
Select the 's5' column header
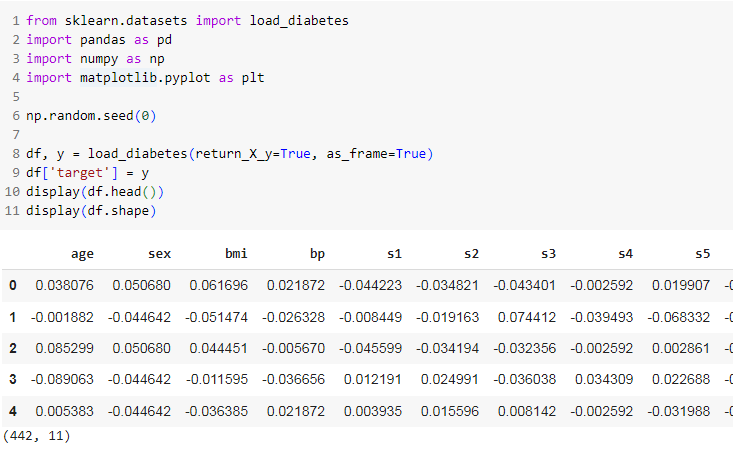tap(706, 254)
